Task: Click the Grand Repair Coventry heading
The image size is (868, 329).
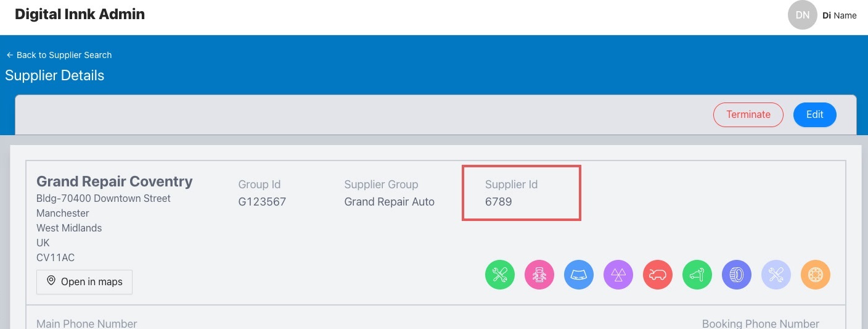Action: coord(115,181)
